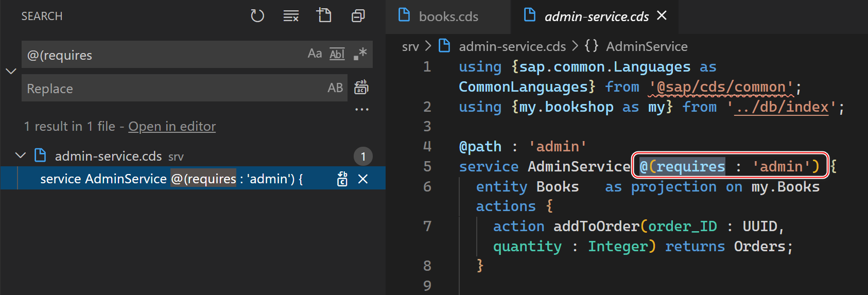Select admin-service.cds editor tab
This screenshot has width=868, height=295.
point(596,16)
